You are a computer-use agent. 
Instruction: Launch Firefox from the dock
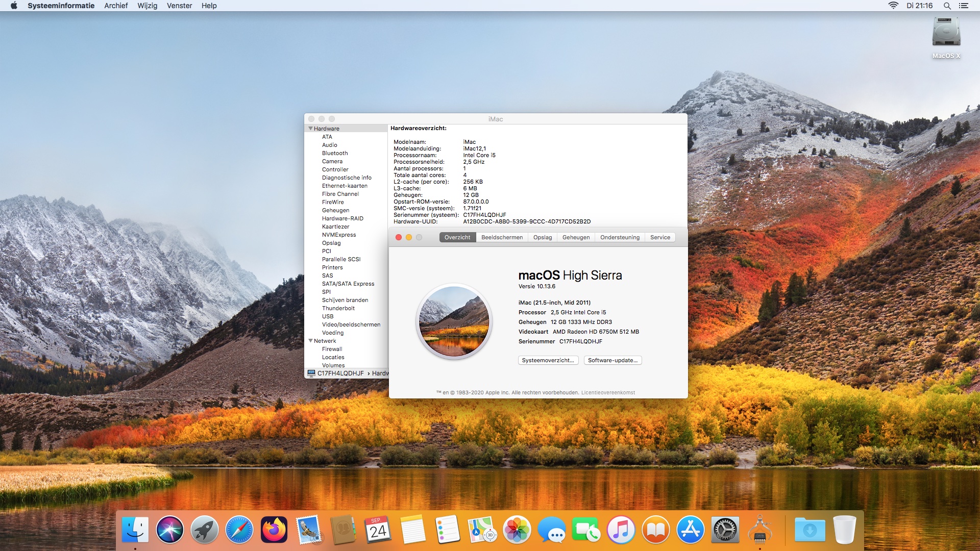(x=274, y=530)
